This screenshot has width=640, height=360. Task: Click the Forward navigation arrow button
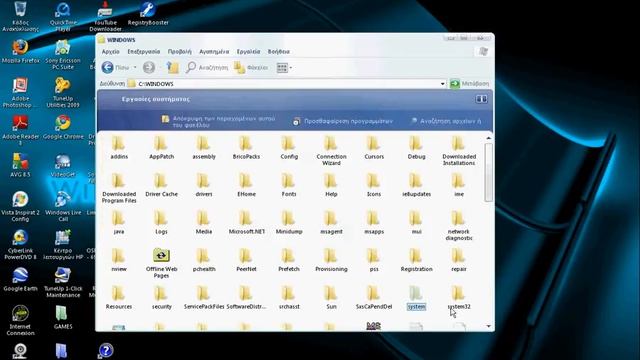click(149, 67)
